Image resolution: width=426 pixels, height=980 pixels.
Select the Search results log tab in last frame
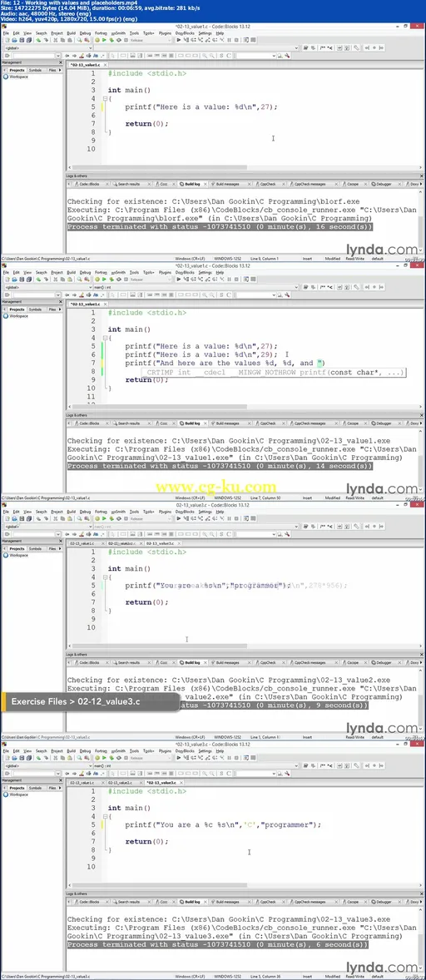click(x=127, y=903)
